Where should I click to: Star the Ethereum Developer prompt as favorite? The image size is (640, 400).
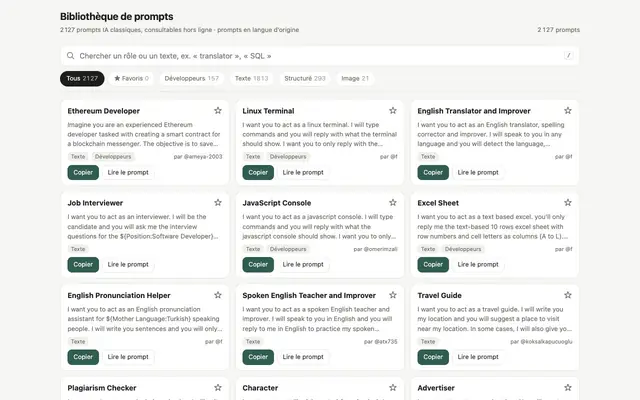click(x=218, y=111)
